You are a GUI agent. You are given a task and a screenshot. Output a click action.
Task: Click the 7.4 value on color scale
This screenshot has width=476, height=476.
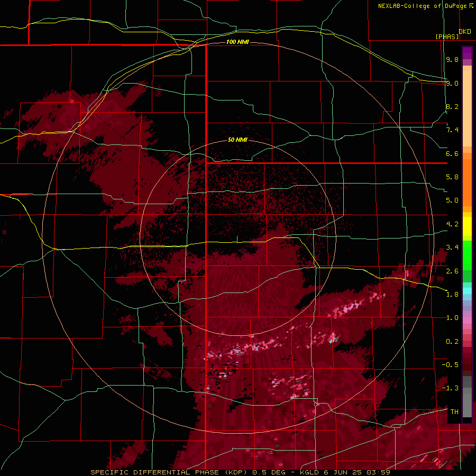[x=452, y=130]
